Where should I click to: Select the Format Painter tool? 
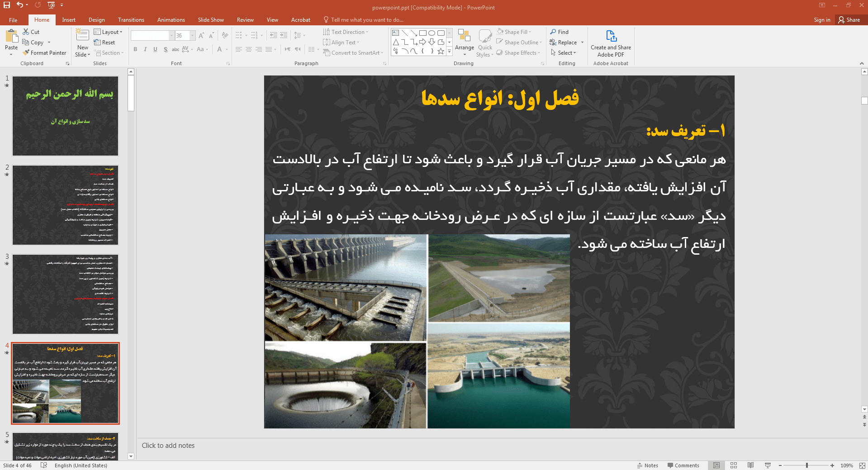44,53
